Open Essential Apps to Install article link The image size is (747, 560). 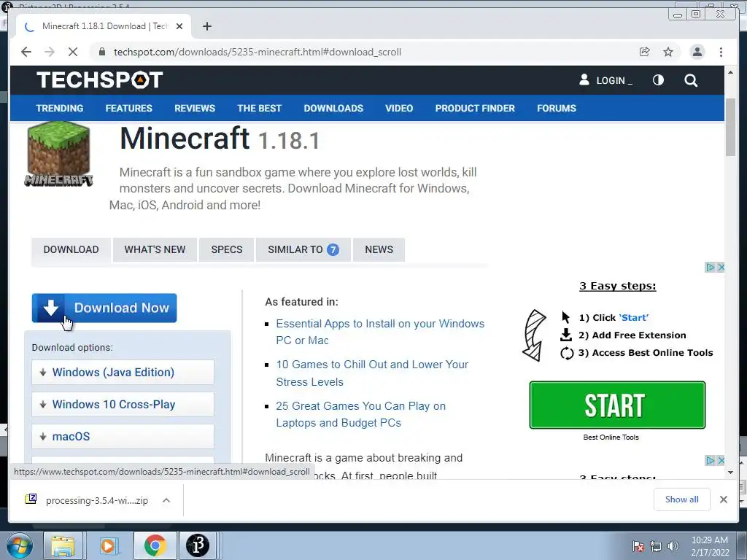(380, 332)
